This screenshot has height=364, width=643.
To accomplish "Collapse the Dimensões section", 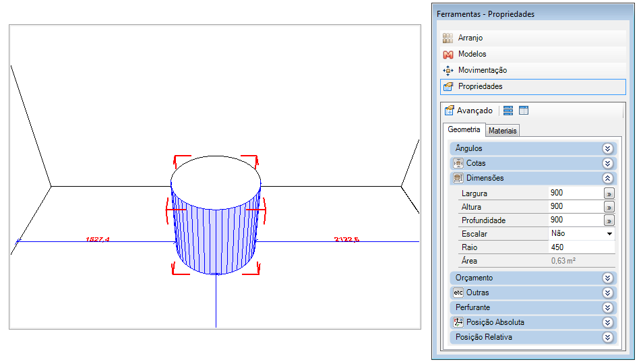I will [x=607, y=178].
